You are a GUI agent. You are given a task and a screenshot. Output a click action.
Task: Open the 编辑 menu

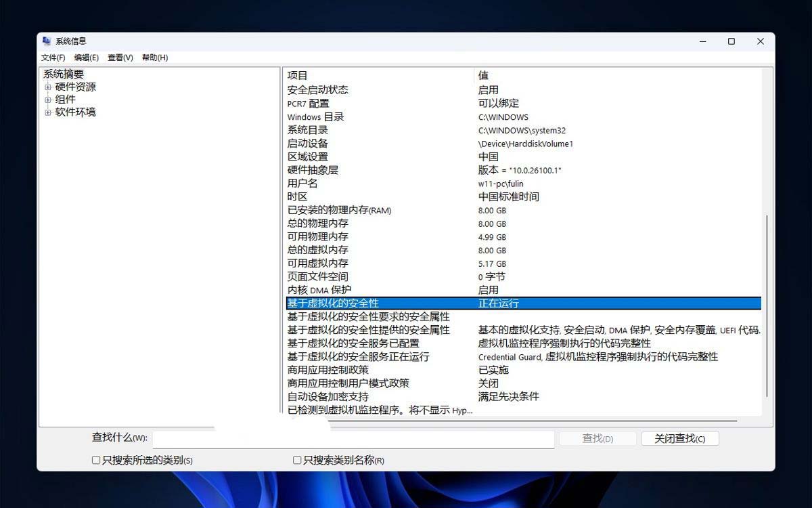pos(87,58)
